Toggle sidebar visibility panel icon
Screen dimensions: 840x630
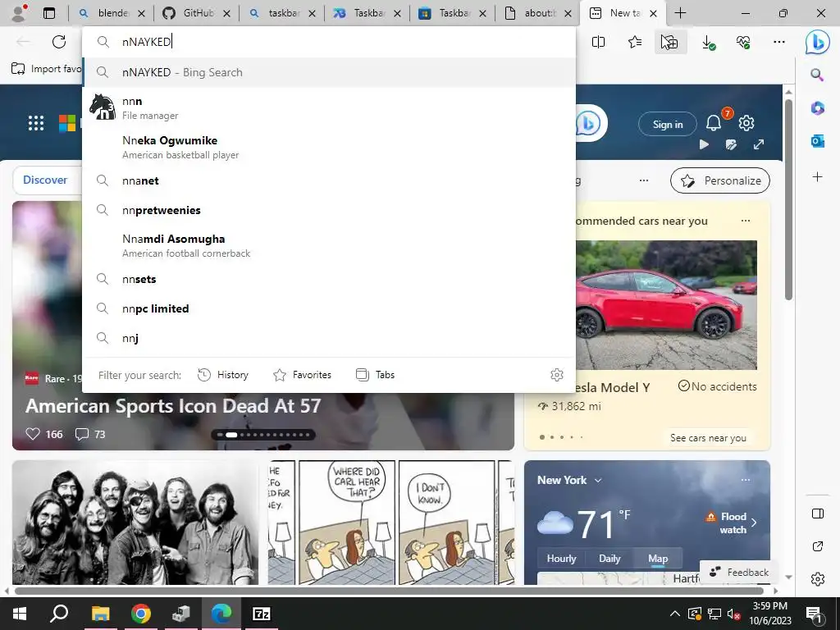(x=818, y=514)
